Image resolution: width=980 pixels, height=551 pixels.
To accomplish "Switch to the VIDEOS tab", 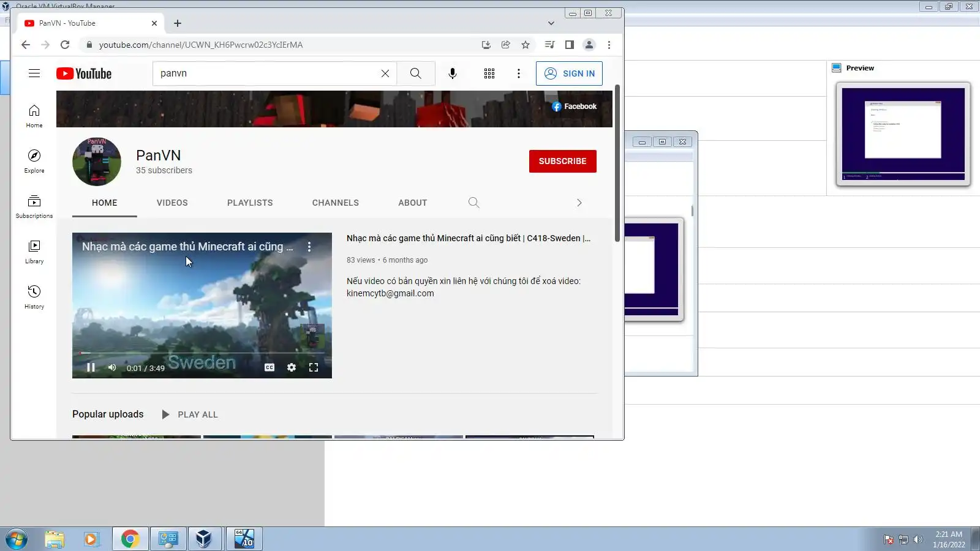I will point(172,203).
